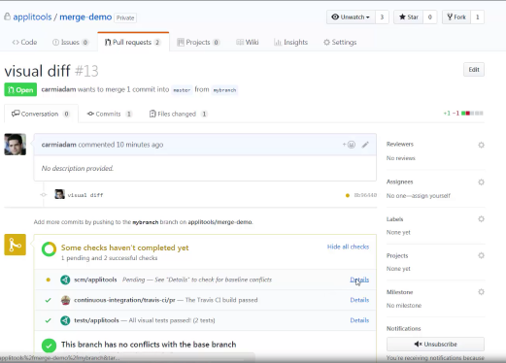The width and height of the screenshot is (506, 363).
Task: View the Files changed tab
Action: coord(178,114)
